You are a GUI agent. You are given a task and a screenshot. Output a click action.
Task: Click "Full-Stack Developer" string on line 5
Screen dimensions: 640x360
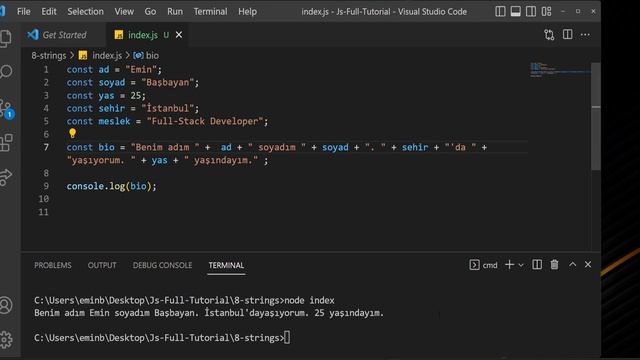click(205, 121)
